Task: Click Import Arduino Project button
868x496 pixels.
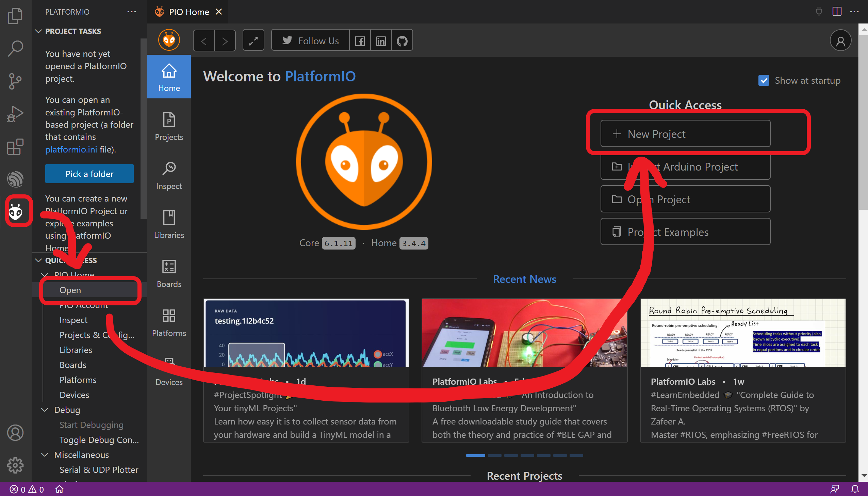Action: click(685, 166)
